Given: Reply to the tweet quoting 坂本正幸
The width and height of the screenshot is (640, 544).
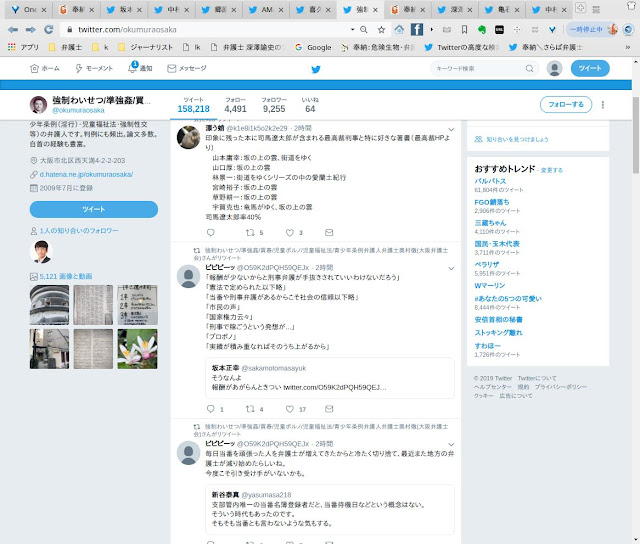Looking at the screenshot, I should [x=211, y=409].
